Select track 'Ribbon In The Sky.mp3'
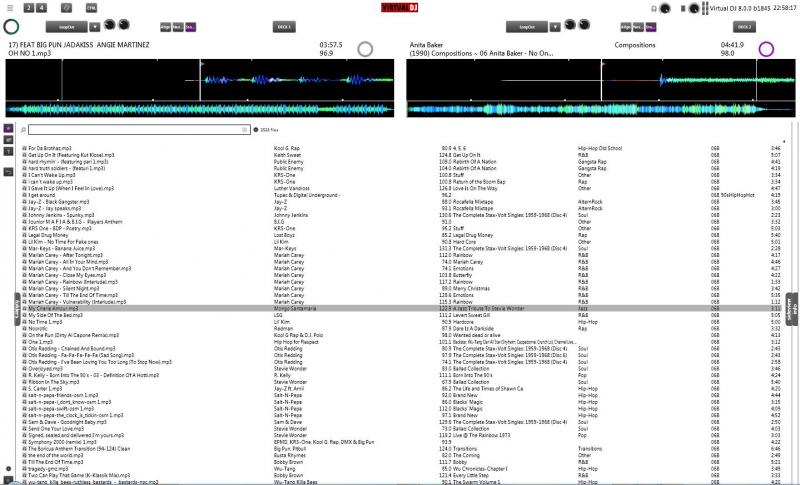This screenshot has width=800, height=485. click(54, 382)
